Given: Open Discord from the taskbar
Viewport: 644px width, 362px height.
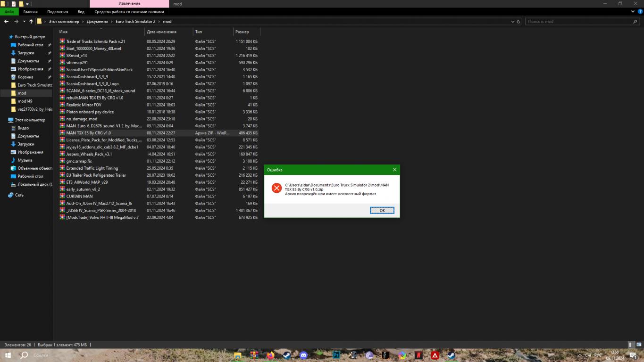Looking at the screenshot, I should [303, 355].
